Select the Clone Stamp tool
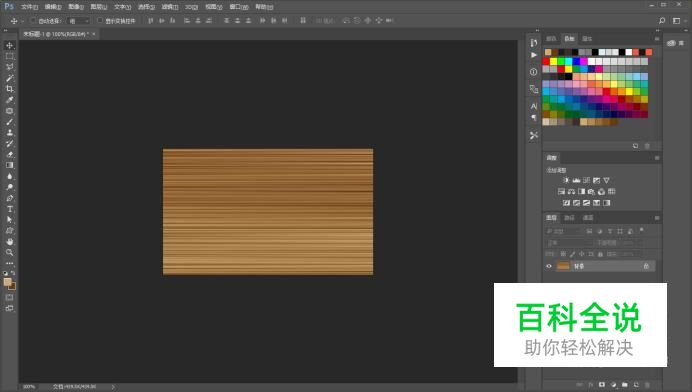This screenshot has width=692, height=392. [x=9, y=132]
